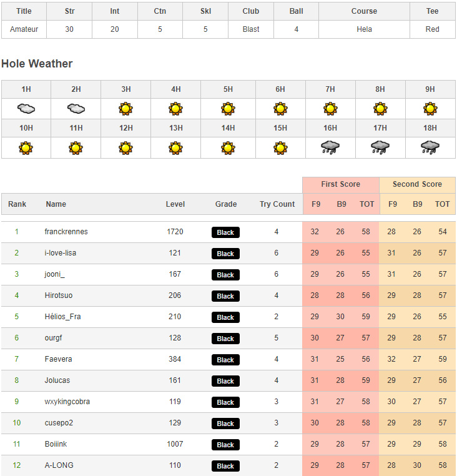Select the Second Score header tab
Viewport: 457px width, 476px height.
[417, 184]
